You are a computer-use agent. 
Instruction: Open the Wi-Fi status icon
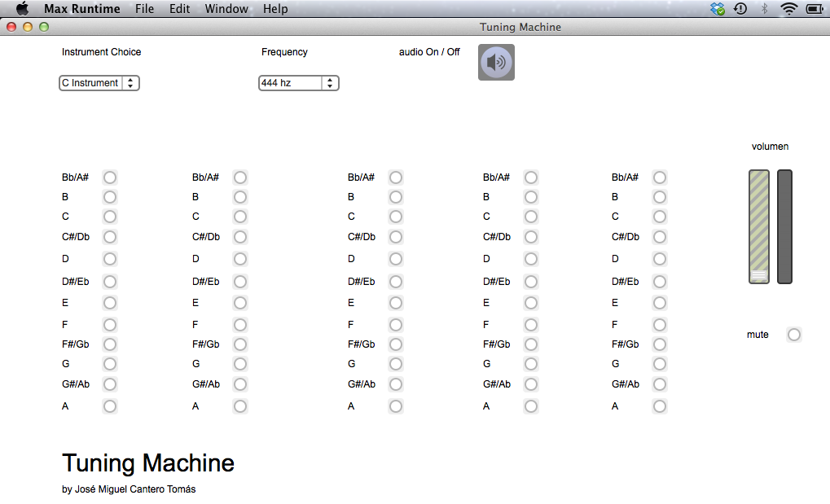[788, 8]
